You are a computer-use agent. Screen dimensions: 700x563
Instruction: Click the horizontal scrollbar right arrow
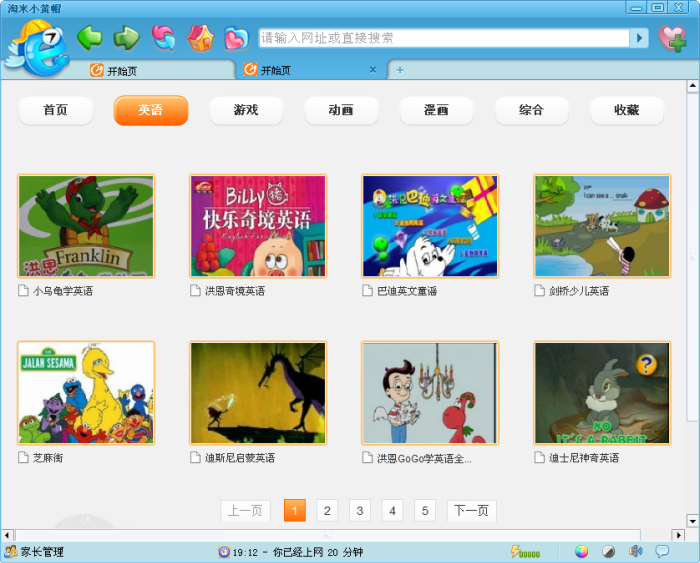pos(679,535)
